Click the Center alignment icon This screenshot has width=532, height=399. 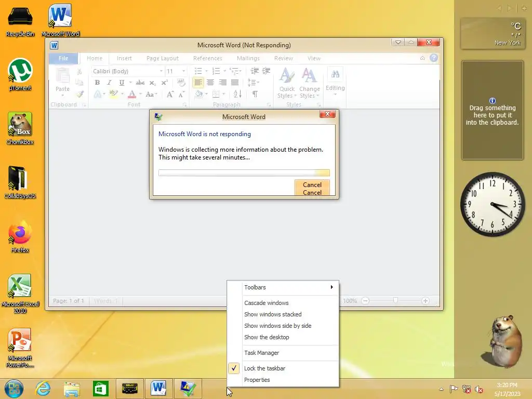point(210,83)
